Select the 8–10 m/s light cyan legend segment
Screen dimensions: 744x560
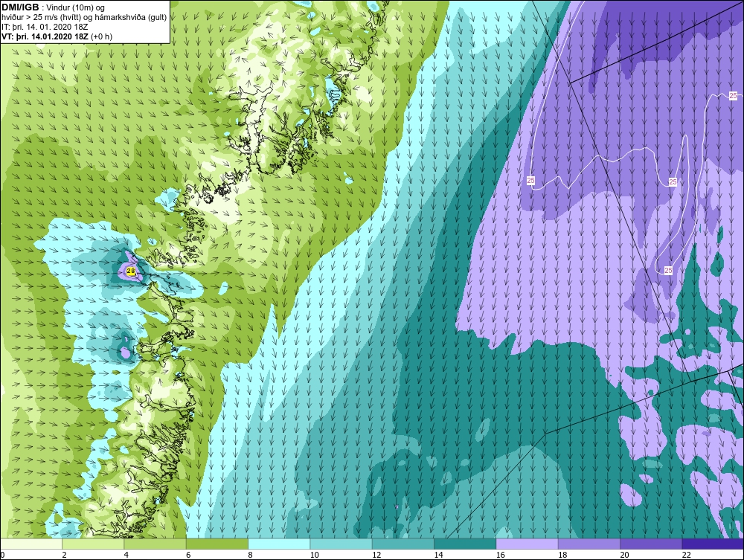(279, 544)
